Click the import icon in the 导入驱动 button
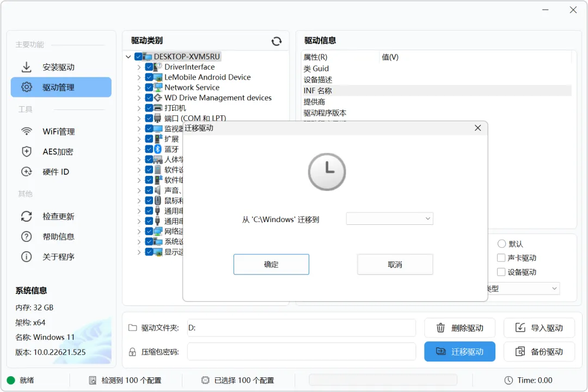The height and width of the screenshot is (392, 588). pyautogui.click(x=520, y=328)
